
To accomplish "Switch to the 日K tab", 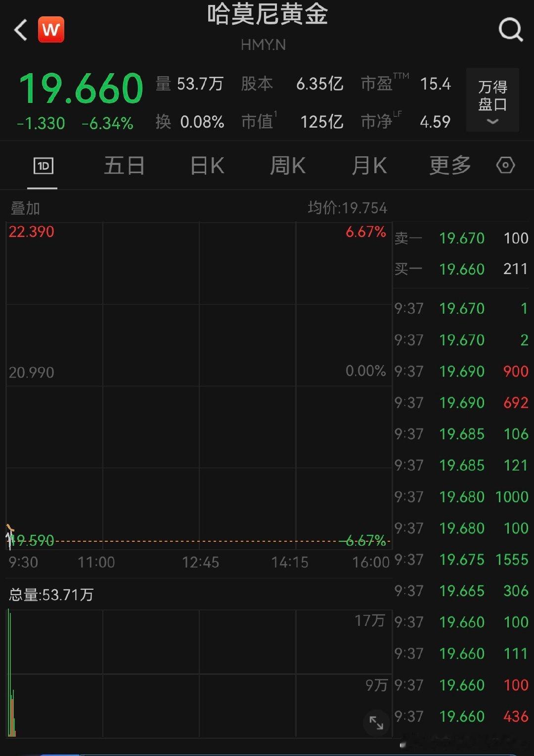I will (x=207, y=166).
